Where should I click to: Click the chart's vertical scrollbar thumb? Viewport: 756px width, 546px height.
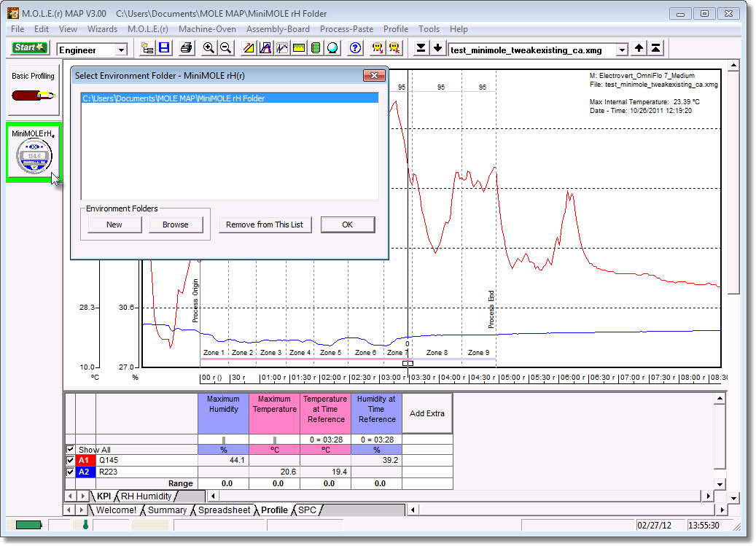point(733,183)
